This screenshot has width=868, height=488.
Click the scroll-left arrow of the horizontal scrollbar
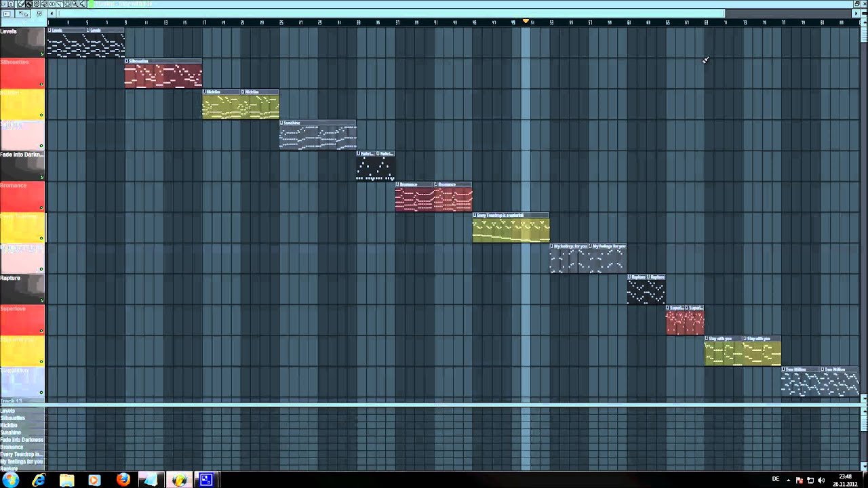click(x=52, y=14)
